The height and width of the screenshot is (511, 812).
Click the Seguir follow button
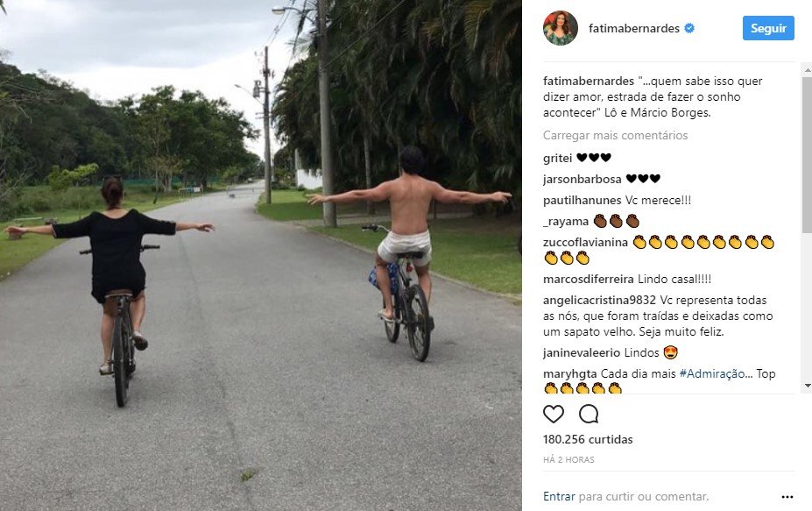[x=768, y=28]
